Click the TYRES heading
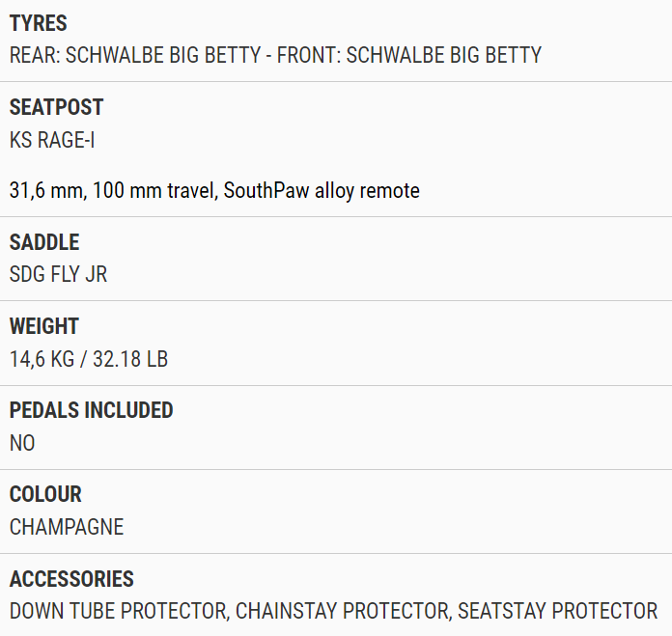Viewport: 672px width, 636px height. [39, 23]
